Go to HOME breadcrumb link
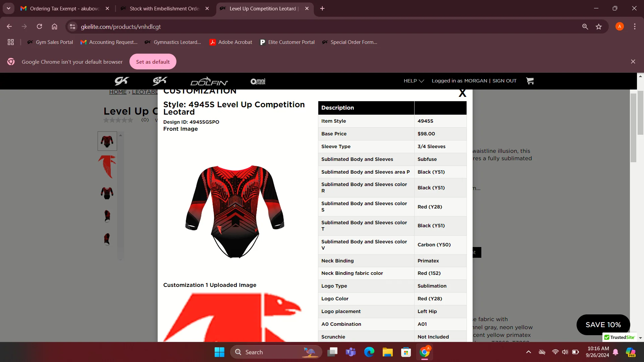Screen dimensions: 644x362 (x=118, y=92)
